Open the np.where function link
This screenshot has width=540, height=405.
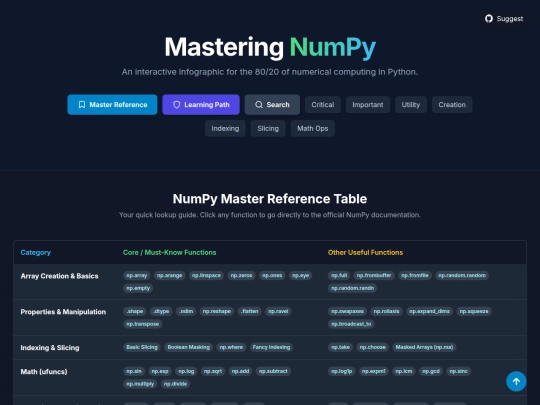[231, 347]
